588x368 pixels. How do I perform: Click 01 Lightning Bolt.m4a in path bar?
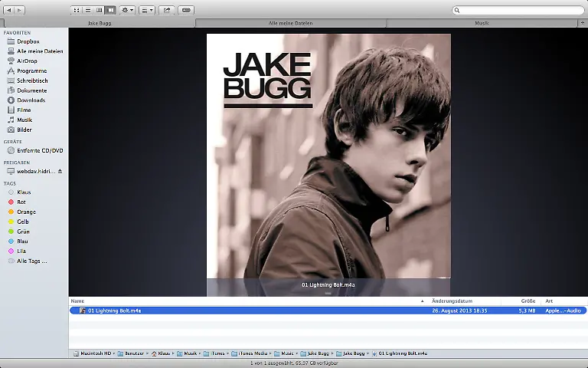(400, 353)
